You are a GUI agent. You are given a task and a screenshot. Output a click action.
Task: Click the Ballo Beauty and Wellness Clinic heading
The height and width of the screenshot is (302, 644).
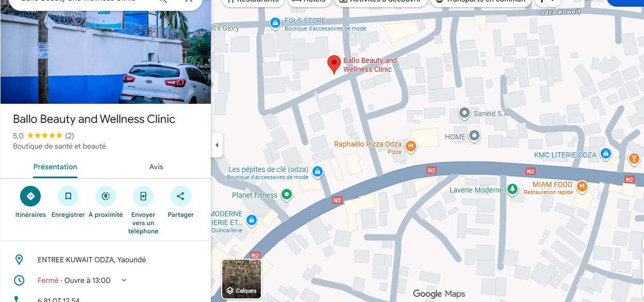94,119
